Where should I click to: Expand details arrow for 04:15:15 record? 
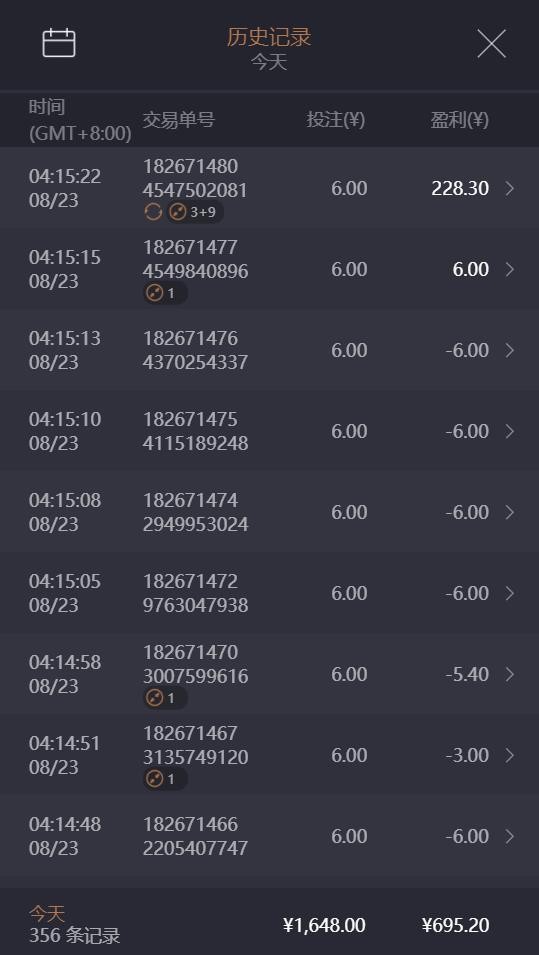click(510, 269)
